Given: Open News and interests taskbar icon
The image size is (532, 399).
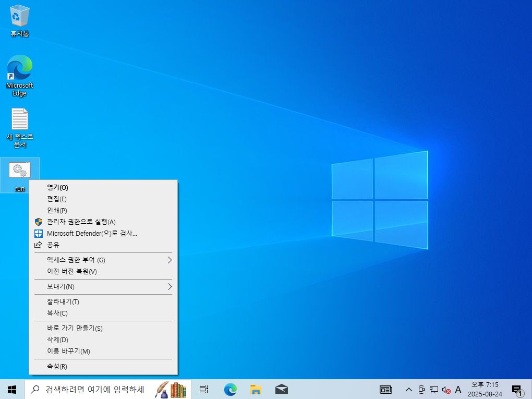Looking at the screenshot, I should tap(386, 390).
